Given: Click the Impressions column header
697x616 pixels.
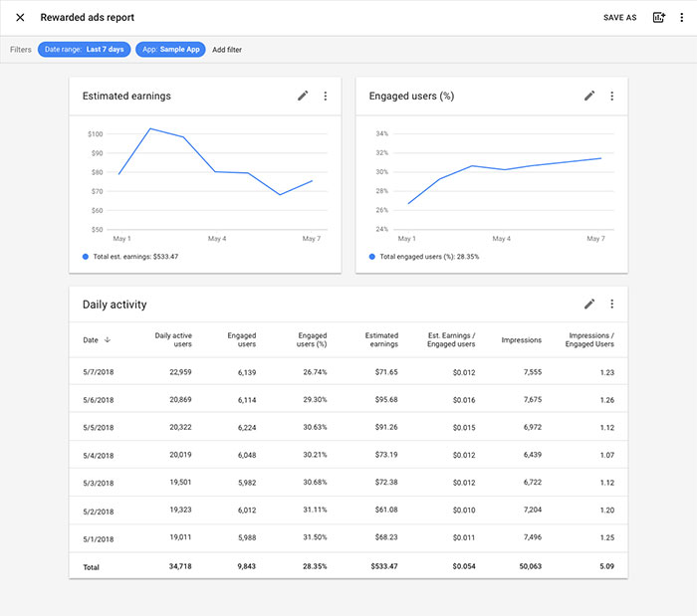Looking at the screenshot, I should pyautogui.click(x=522, y=340).
